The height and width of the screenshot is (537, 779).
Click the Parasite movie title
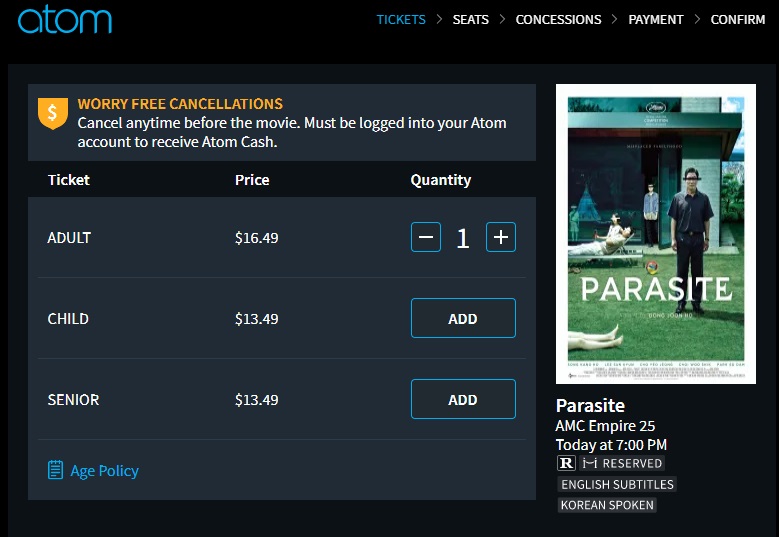click(590, 405)
